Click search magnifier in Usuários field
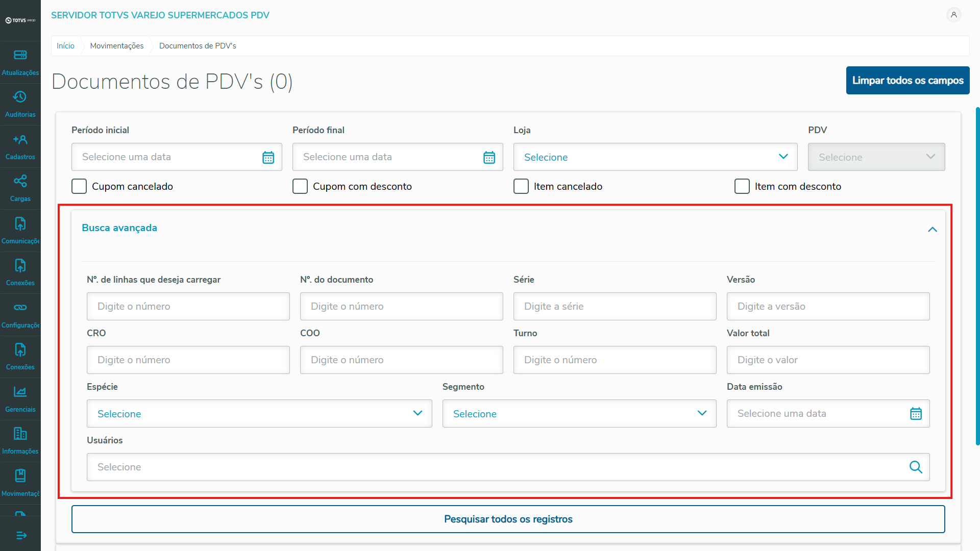980x551 pixels. 916,467
